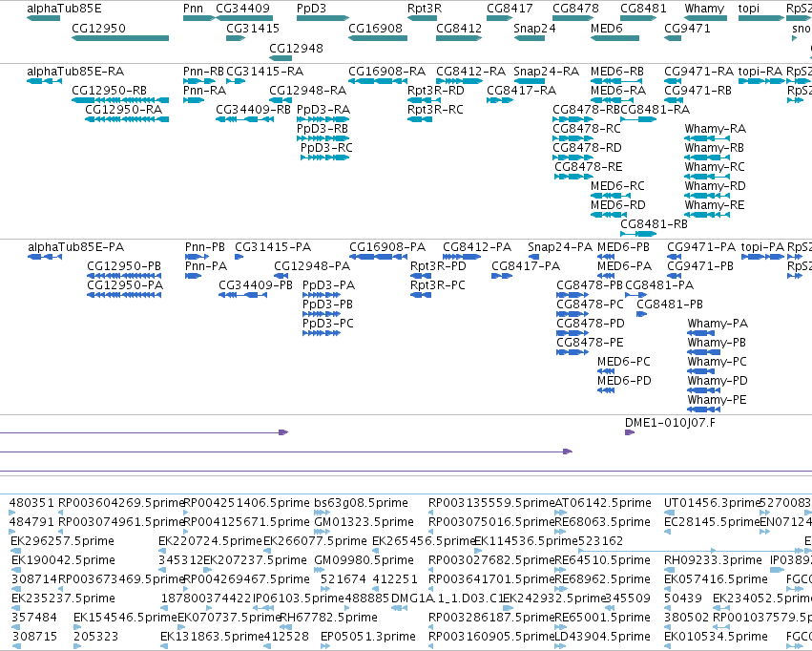Click the topi gene label
The width and height of the screenshot is (812, 651).
click(x=749, y=9)
